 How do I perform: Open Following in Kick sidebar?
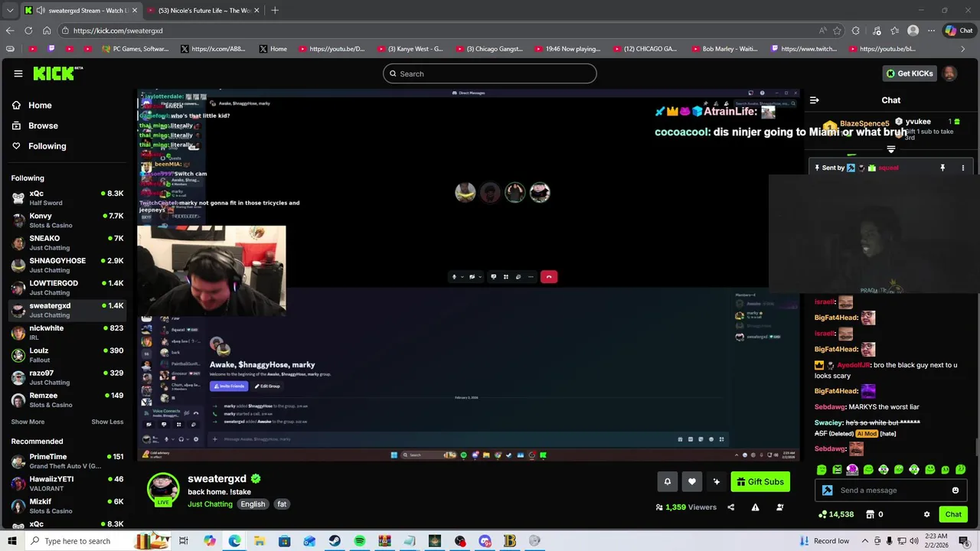pyautogui.click(x=47, y=146)
